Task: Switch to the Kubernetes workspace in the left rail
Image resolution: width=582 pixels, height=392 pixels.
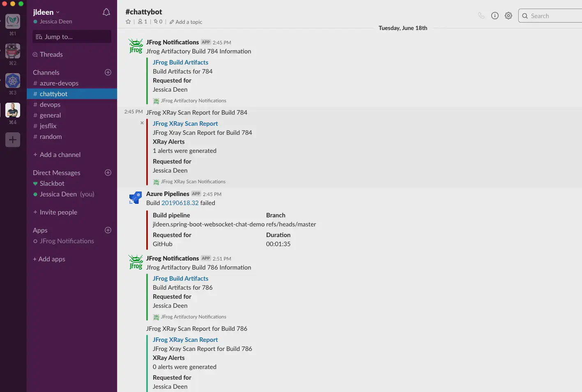Action: coord(12,81)
